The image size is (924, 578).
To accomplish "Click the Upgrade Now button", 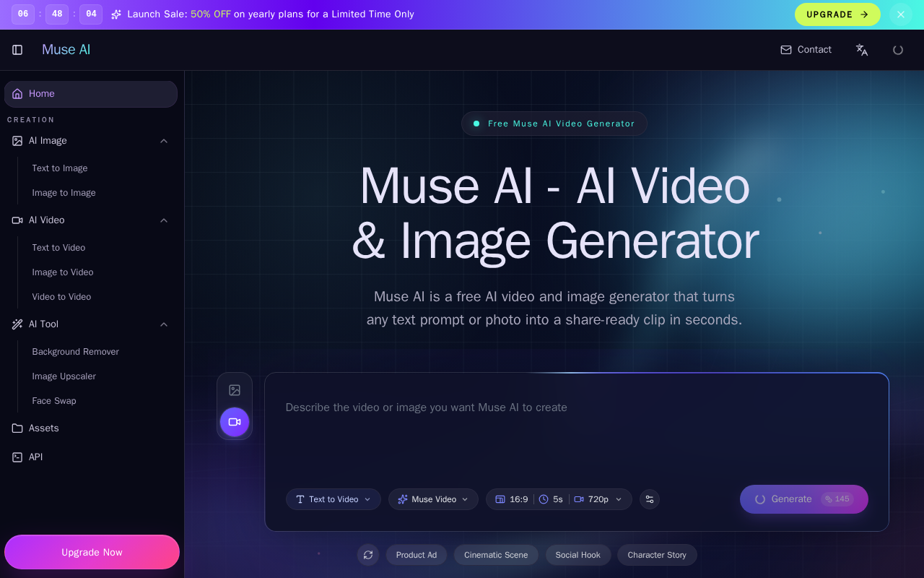I will pos(92,552).
